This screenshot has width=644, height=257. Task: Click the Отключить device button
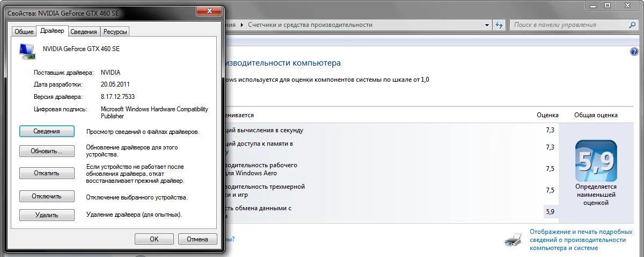pyautogui.click(x=46, y=197)
